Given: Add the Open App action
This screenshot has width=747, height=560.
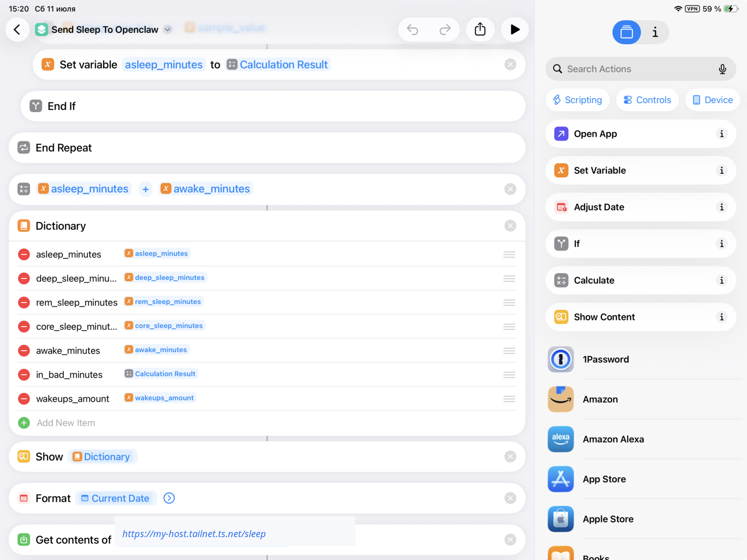Looking at the screenshot, I should 641,134.
